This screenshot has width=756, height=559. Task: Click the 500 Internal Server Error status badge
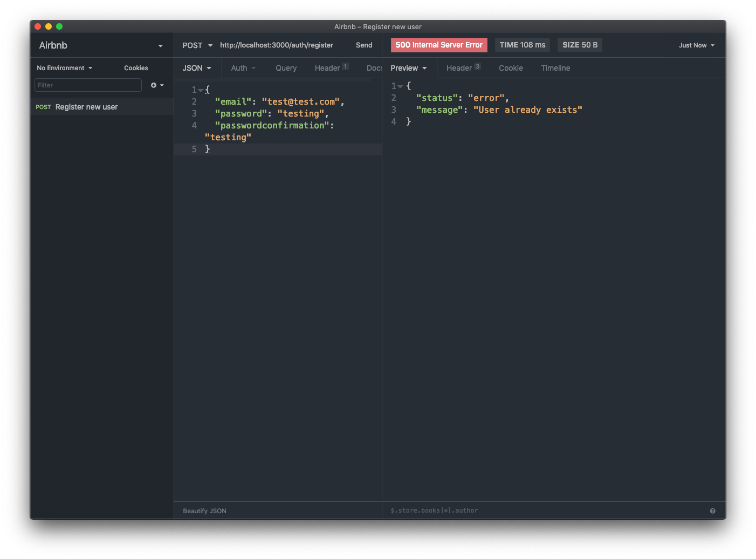coord(439,45)
